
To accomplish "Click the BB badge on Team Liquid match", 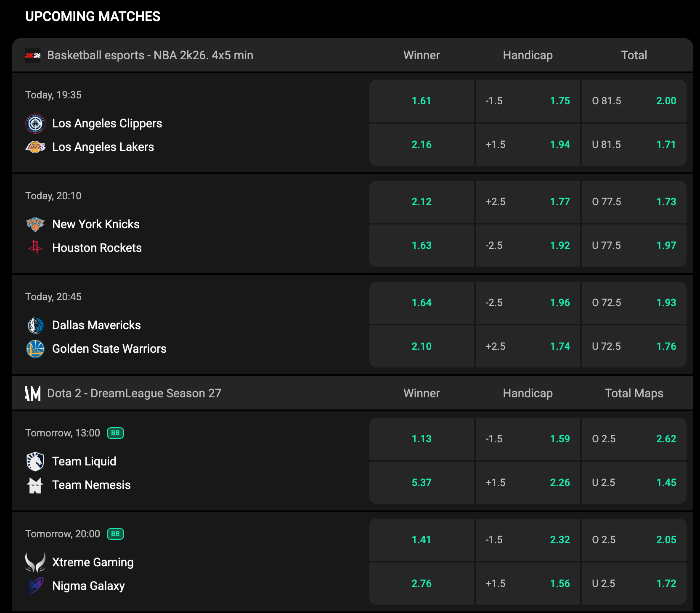I will tap(115, 433).
